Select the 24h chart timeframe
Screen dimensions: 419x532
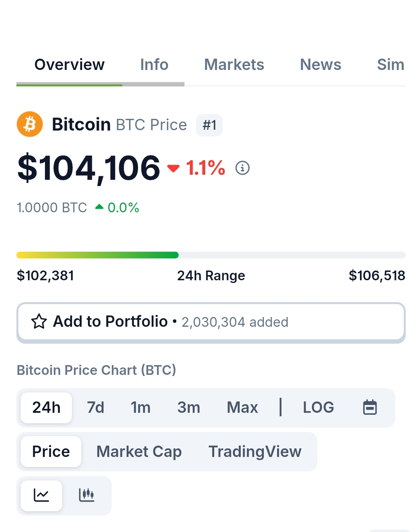click(x=46, y=407)
